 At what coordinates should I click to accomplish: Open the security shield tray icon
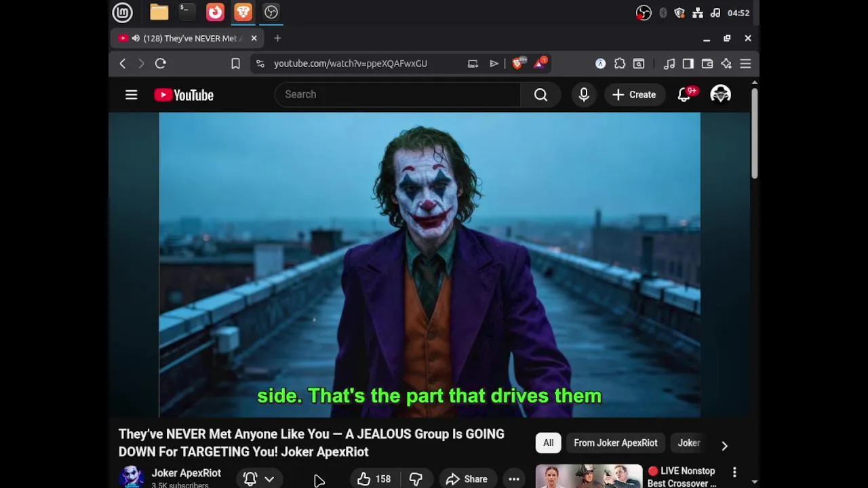679,13
